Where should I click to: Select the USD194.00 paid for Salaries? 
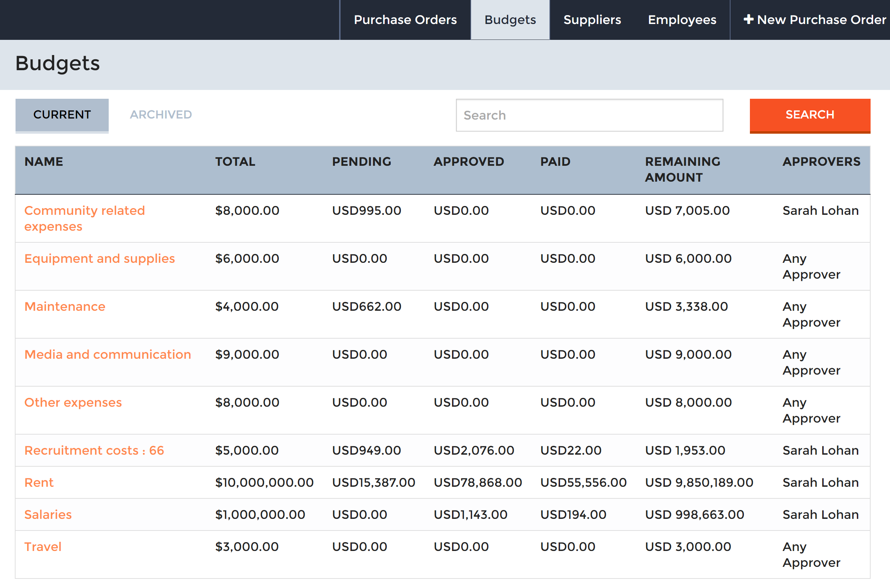573,515
